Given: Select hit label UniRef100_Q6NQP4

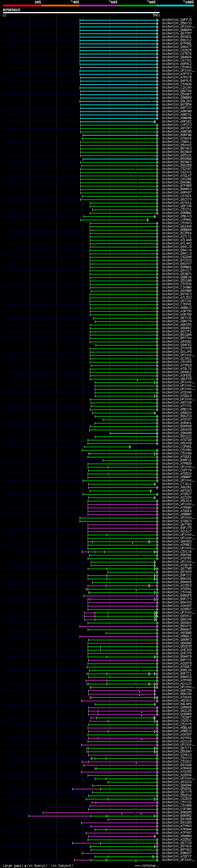Looking at the screenshot, I should click(x=177, y=30).
